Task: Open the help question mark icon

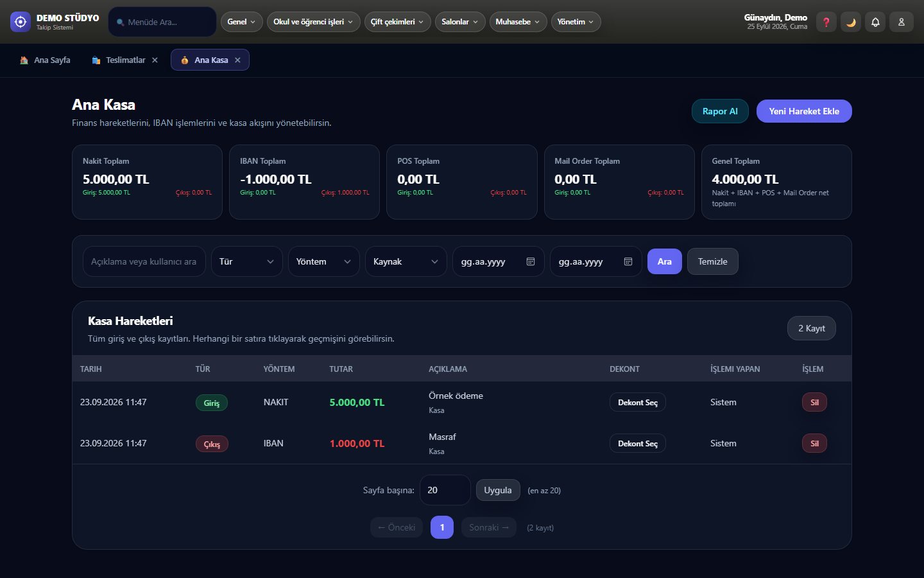Action: click(x=826, y=22)
